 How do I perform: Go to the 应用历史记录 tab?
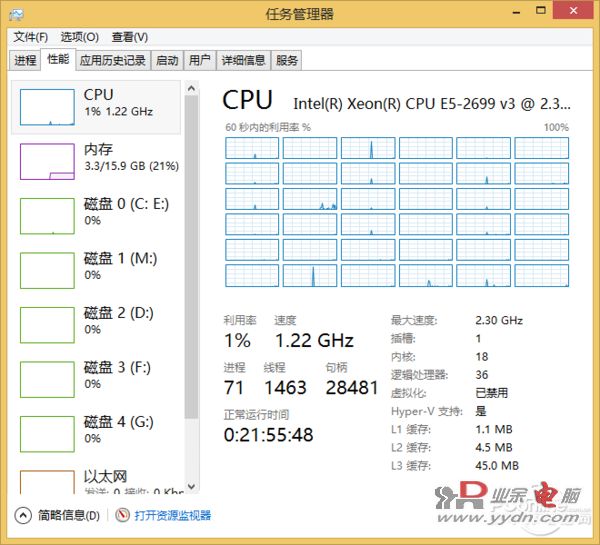point(112,60)
